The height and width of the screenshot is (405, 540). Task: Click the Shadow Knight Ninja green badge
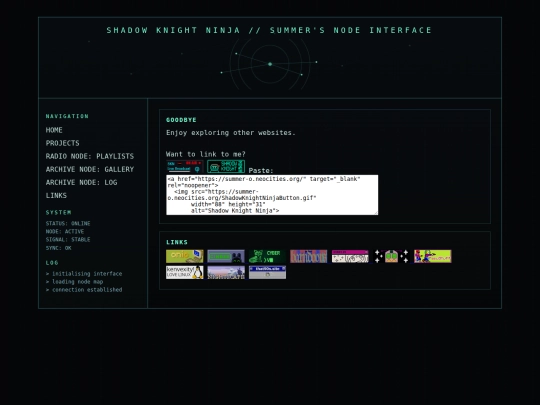pos(226,167)
